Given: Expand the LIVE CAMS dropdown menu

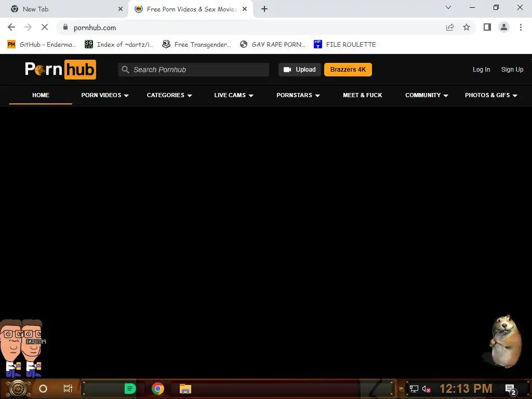Looking at the screenshot, I should pos(234,96).
